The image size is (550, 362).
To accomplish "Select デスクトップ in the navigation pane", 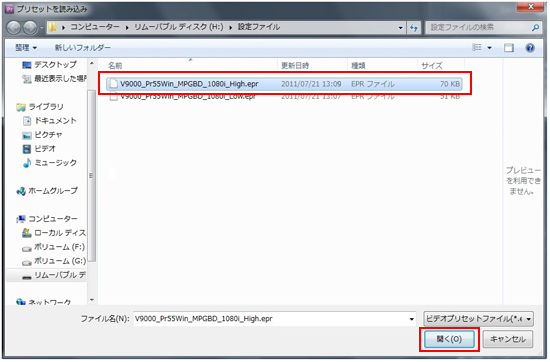I will tap(49, 65).
